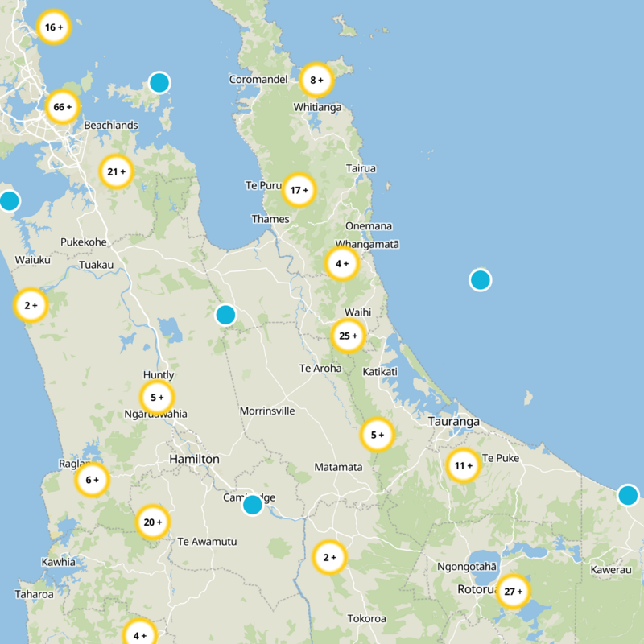Click the Morrinsville label
644x644 pixels.
pyautogui.click(x=267, y=411)
